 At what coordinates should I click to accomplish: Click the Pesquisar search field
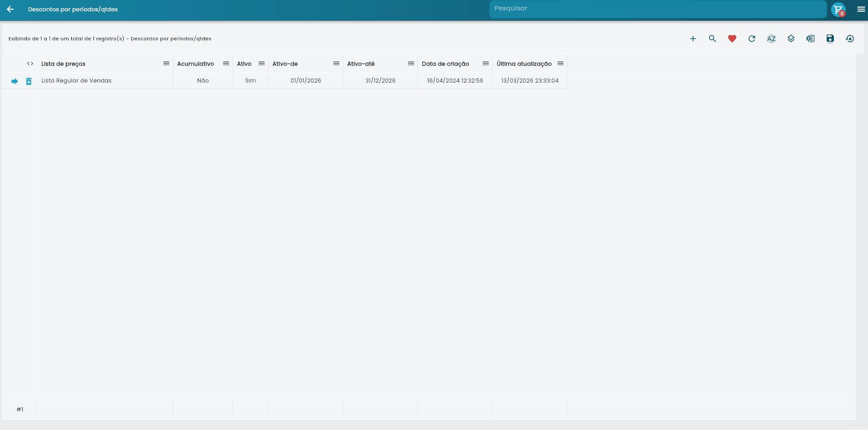click(x=658, y=9)
